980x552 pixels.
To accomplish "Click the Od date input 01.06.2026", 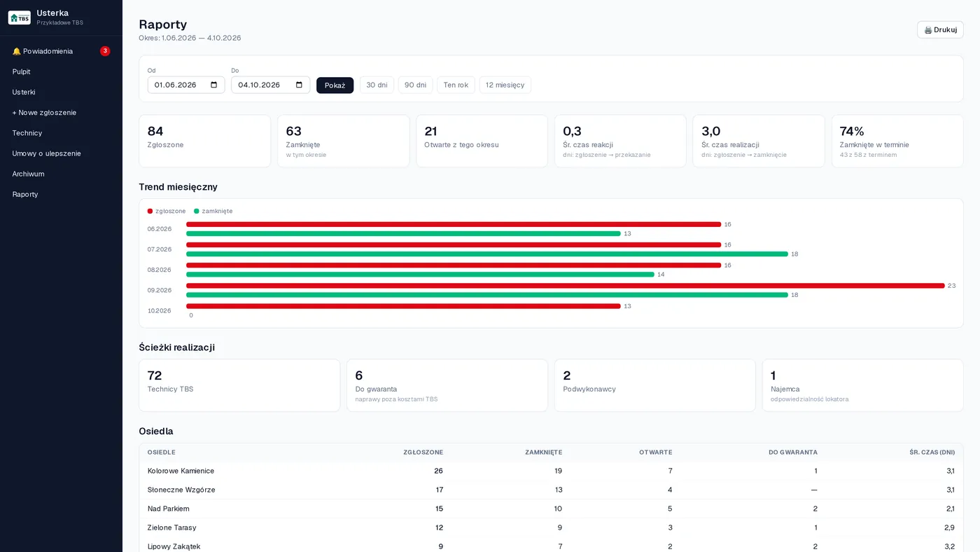I will point(186,85).
